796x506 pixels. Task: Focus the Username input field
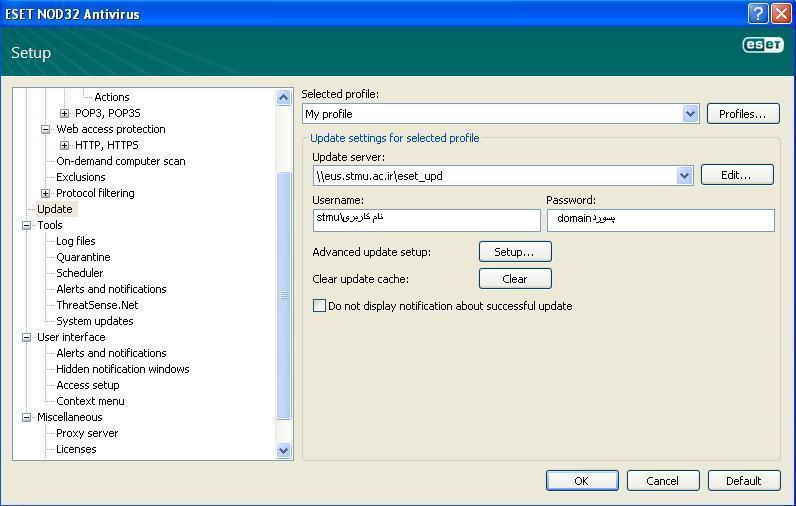pyautogui.click(x=426, y=220)
